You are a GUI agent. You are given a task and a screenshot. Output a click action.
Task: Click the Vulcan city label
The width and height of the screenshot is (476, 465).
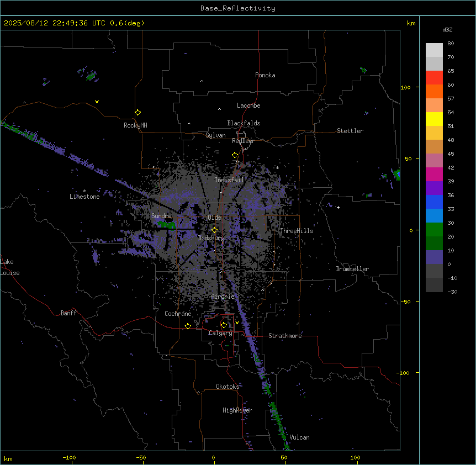point(299,437)
